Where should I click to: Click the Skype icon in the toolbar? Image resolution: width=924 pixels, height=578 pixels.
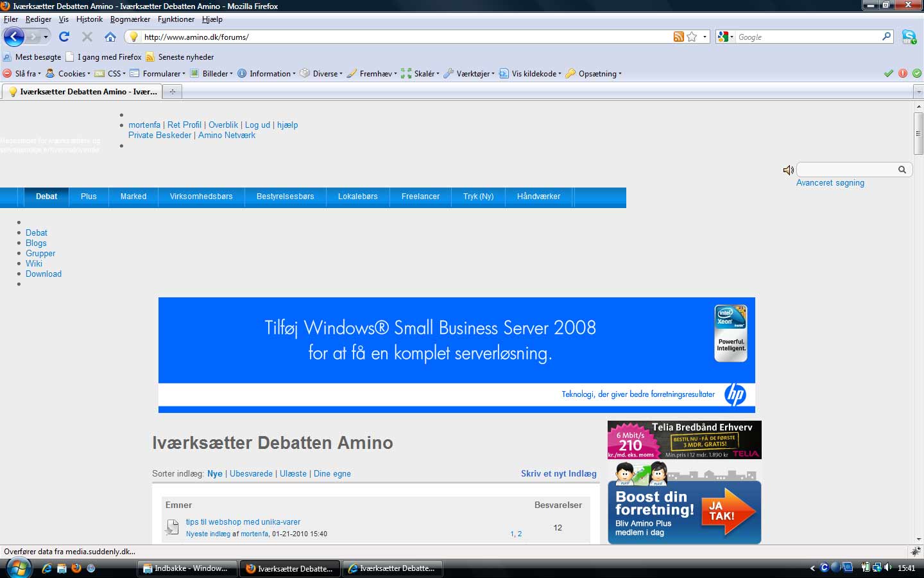[x=909, y=37]
